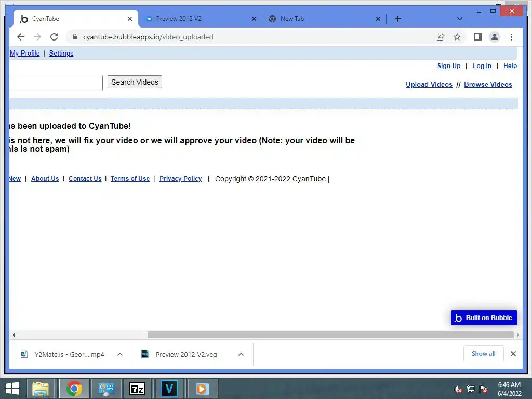Open the Chrome side panel
Image resolution: width=532 pixels, height=399 pixels.
[478, 37]
